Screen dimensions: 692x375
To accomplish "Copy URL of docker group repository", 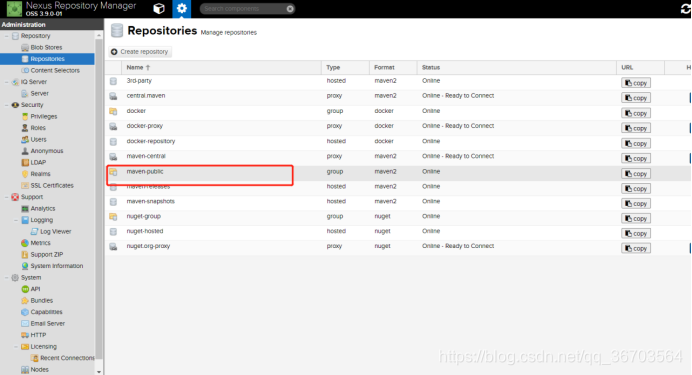I will (x=636, y=113).
